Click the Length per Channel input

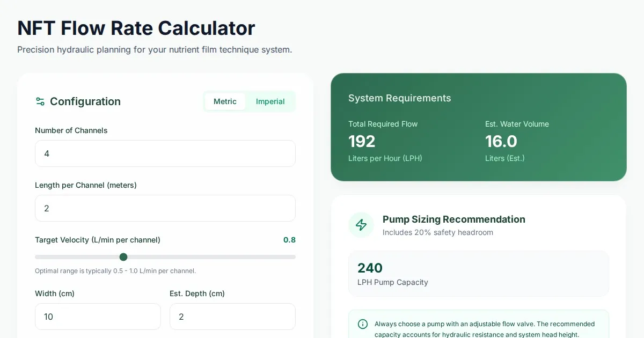[x=165, y=208]
